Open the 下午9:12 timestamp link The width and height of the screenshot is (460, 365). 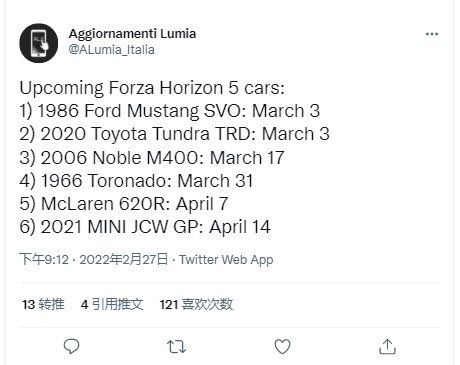pyautogui.click(x=44, y=259)
